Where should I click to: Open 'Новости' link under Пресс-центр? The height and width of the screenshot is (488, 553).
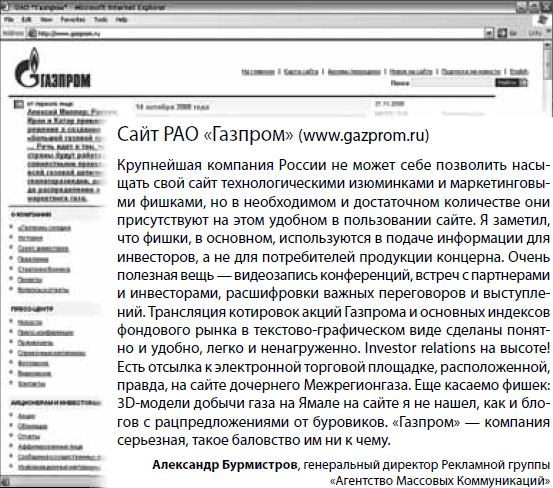[30, 322]
